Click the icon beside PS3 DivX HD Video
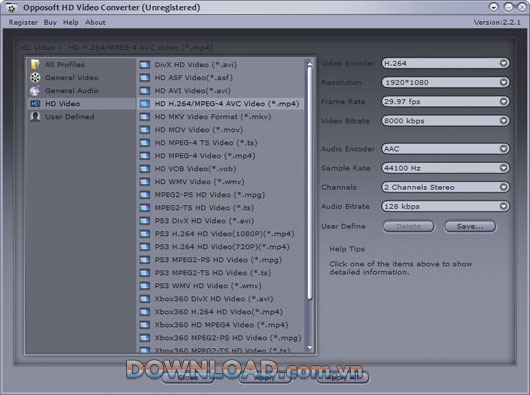The width and height of the screenshot is (530, 395). click(145, 221)
